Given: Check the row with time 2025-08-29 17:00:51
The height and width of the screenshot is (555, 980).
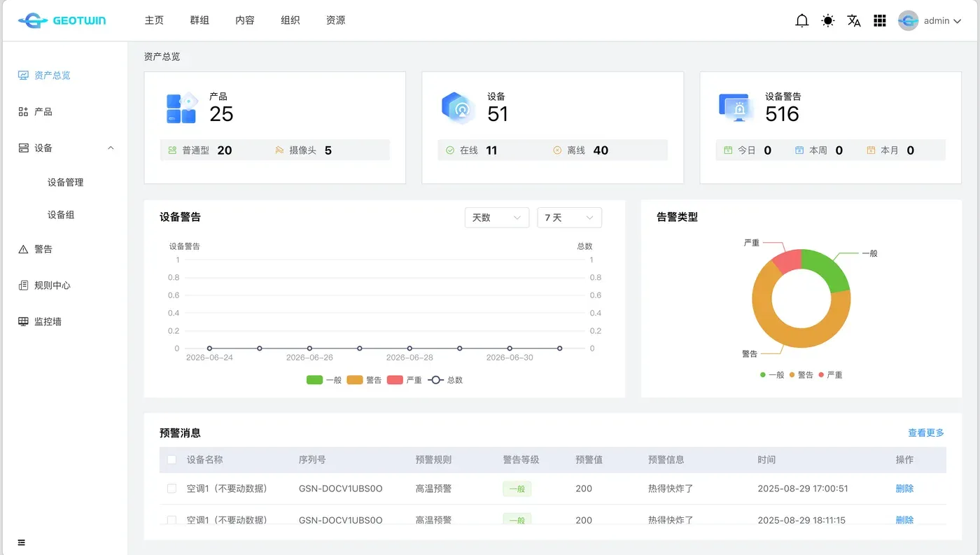Looking at the screenshot, I should coord(171,489).
